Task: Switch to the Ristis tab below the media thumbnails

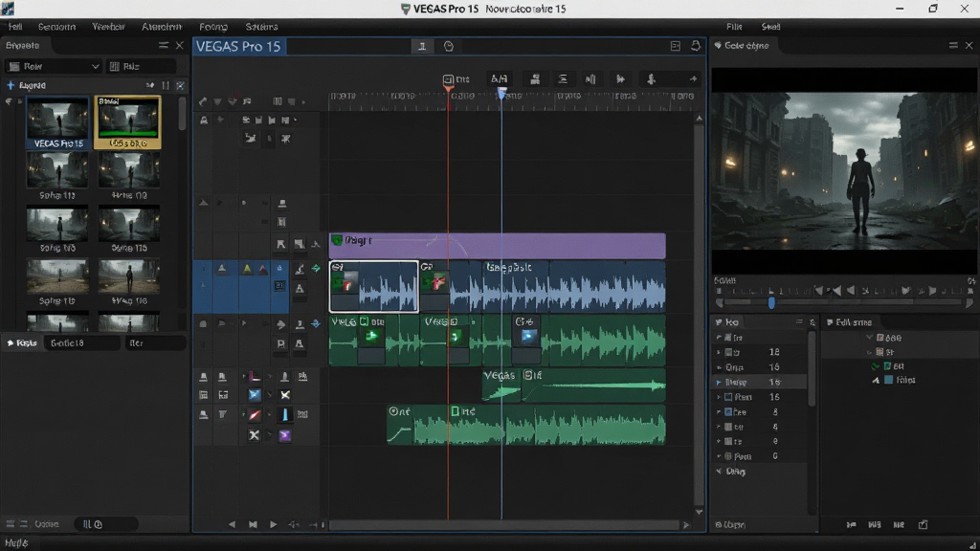Action: [23, 343]
